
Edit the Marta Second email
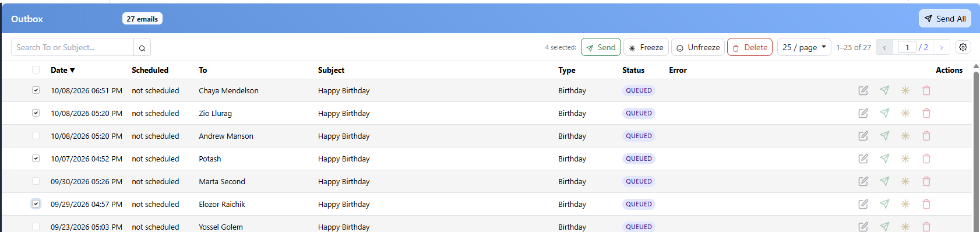(863, 181)
